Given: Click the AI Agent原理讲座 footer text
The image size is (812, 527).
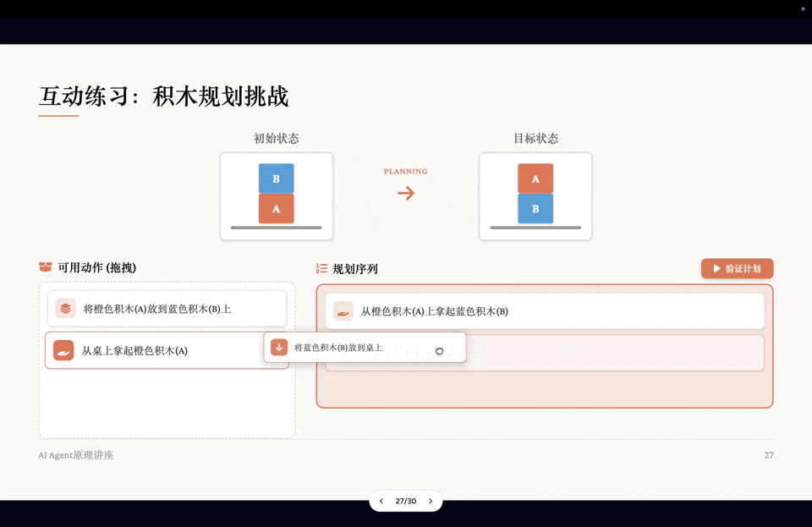Looking at the screenshot, I should point(77,455).
